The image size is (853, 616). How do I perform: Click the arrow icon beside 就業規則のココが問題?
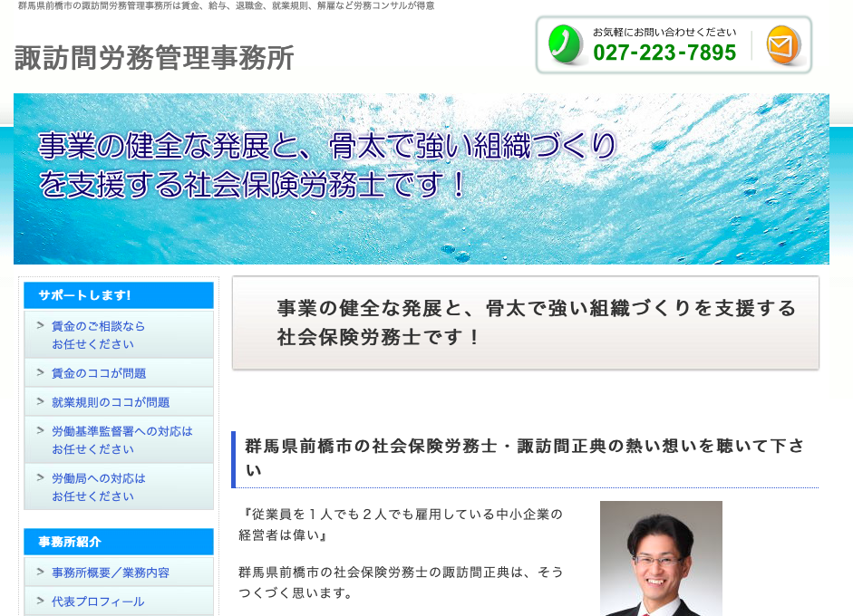(40, 401)
